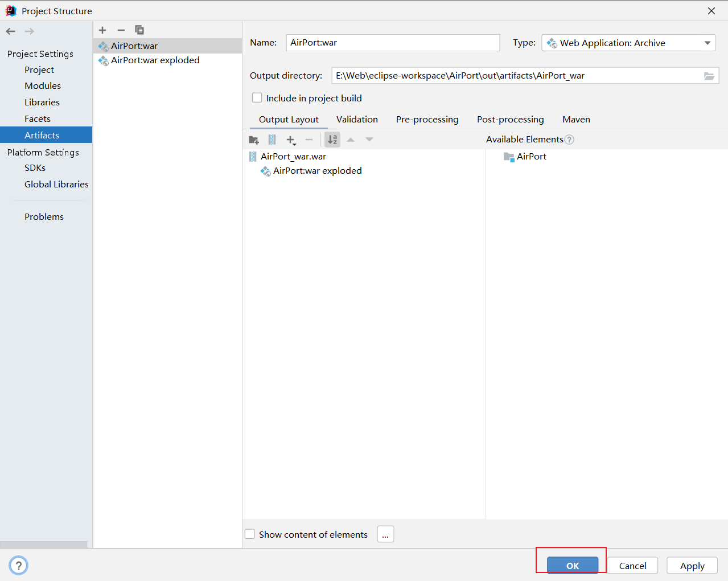Open the Maven tab
This screenshot has height=581, width=728.
pyautogui.click(x=576, y=119)
